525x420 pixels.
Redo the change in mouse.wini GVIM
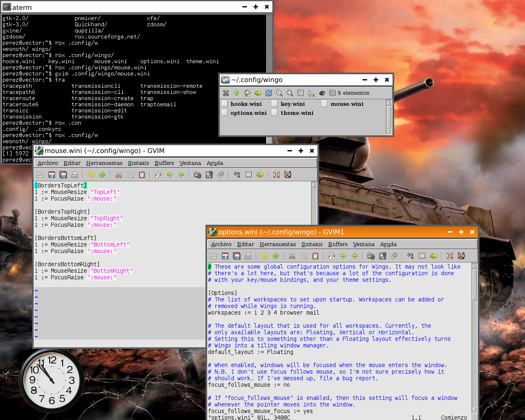click(103, 175)
